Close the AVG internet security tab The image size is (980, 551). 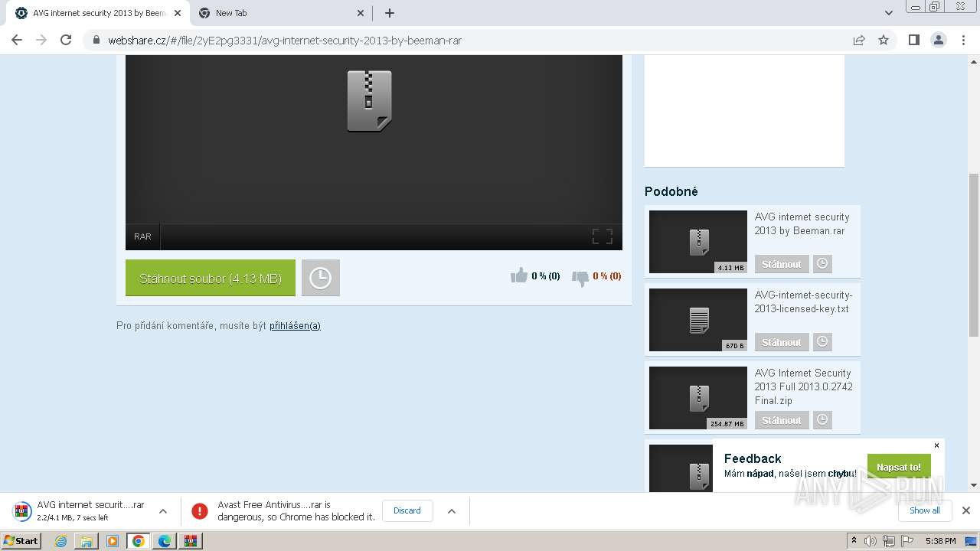pos(178,13)
